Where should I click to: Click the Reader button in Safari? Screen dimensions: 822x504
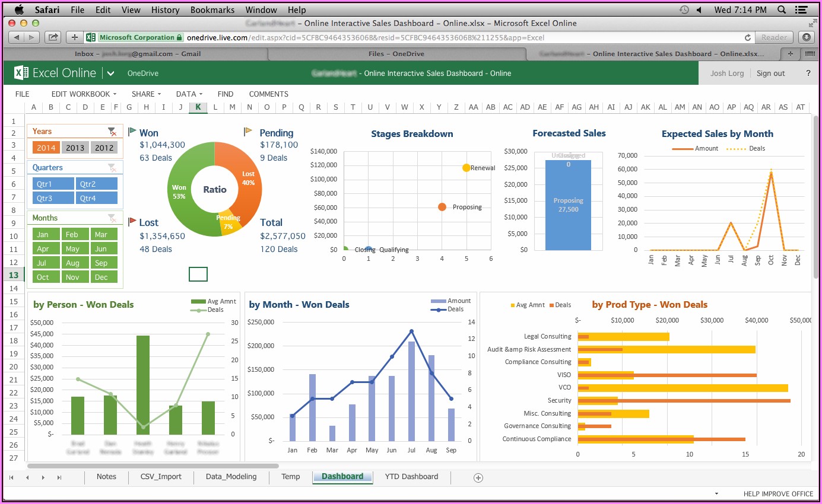pos(773,37)
